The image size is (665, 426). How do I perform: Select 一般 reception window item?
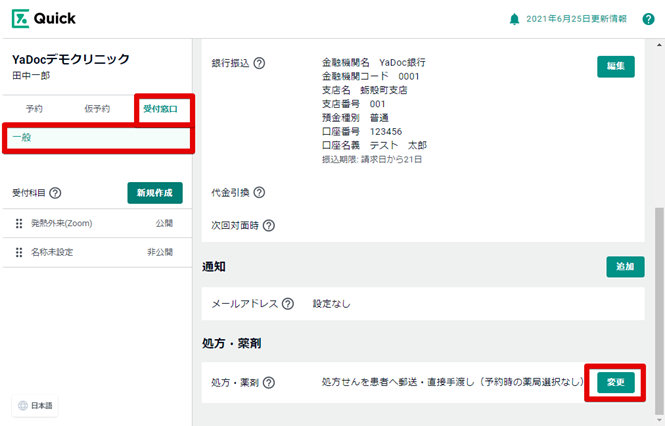click(x=22, y=137)
